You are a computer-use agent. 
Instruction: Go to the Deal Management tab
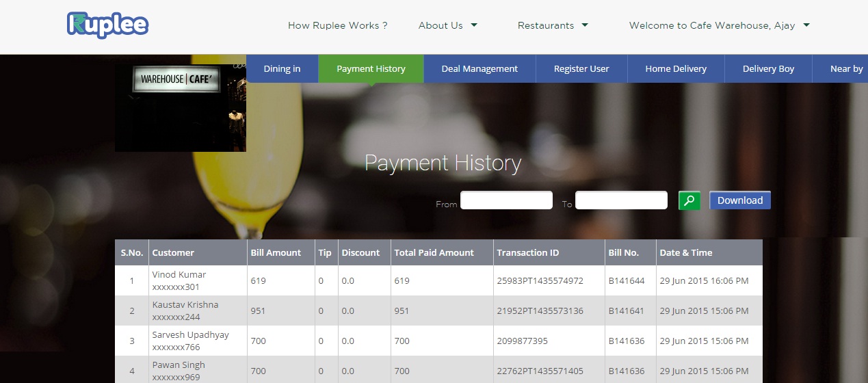[x=479, y=68]
